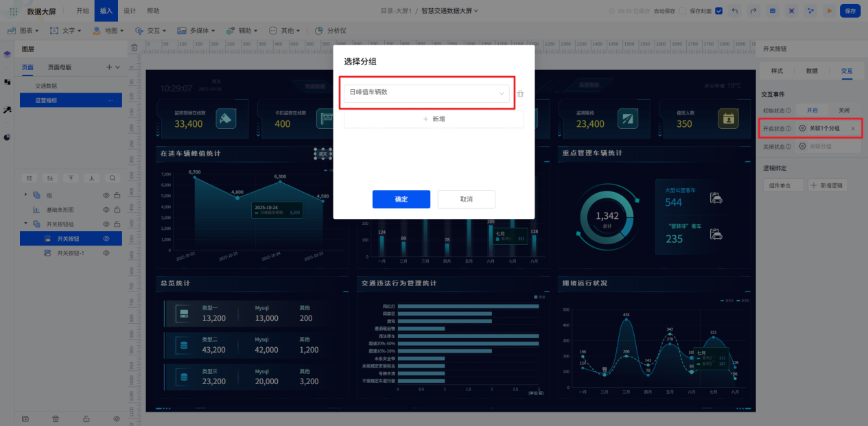Hide the 开关按钮组 layer with eye icon

click(x=106, y=224)
